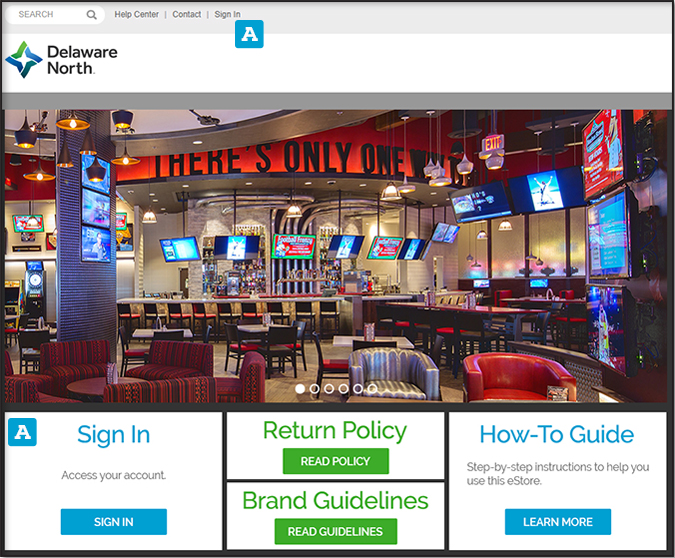Screen dimensions: 675x558
Task: Click the Sign In link in top bar
Action: click(x=227, y=14)
